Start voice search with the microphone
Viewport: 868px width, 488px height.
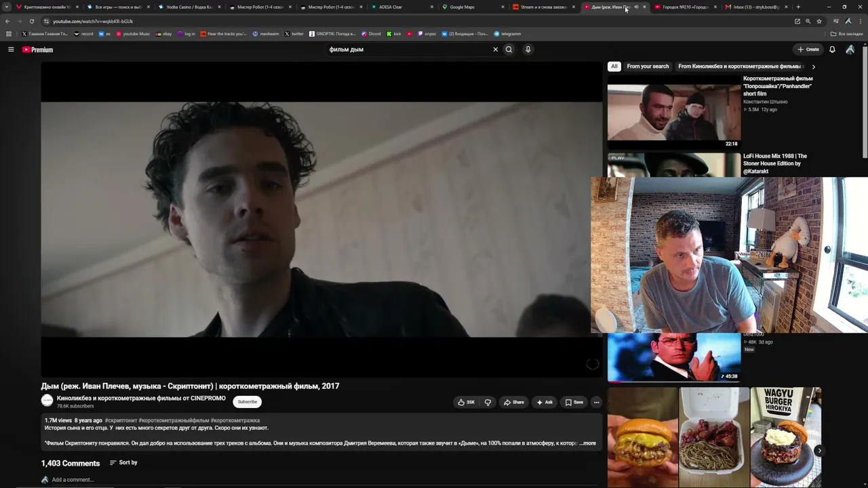(528, 49)
